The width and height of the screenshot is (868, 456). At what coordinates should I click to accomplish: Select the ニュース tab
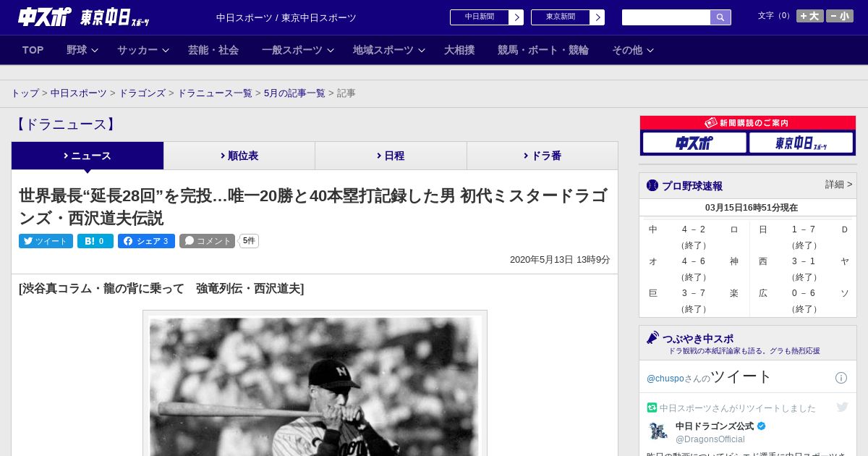point(88,156)
